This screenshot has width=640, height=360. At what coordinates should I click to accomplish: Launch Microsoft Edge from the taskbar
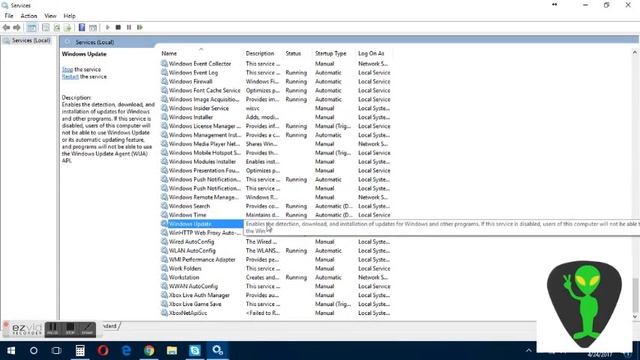[x=126, y=350]
